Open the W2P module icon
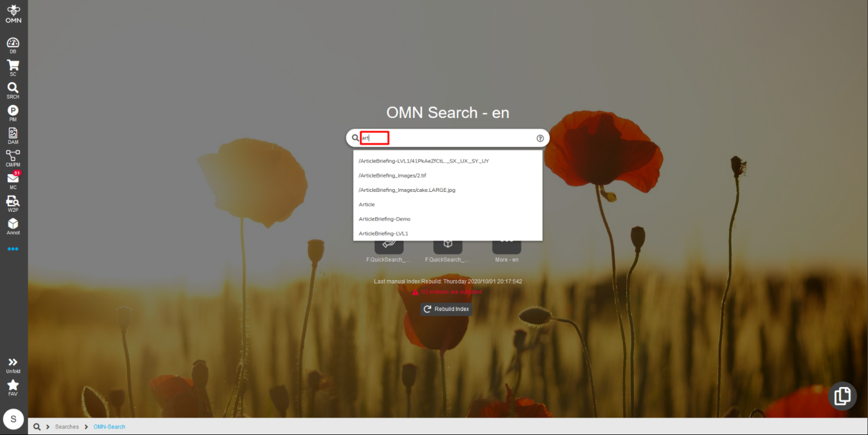The image size is (868, 435). tap(13, 204)
